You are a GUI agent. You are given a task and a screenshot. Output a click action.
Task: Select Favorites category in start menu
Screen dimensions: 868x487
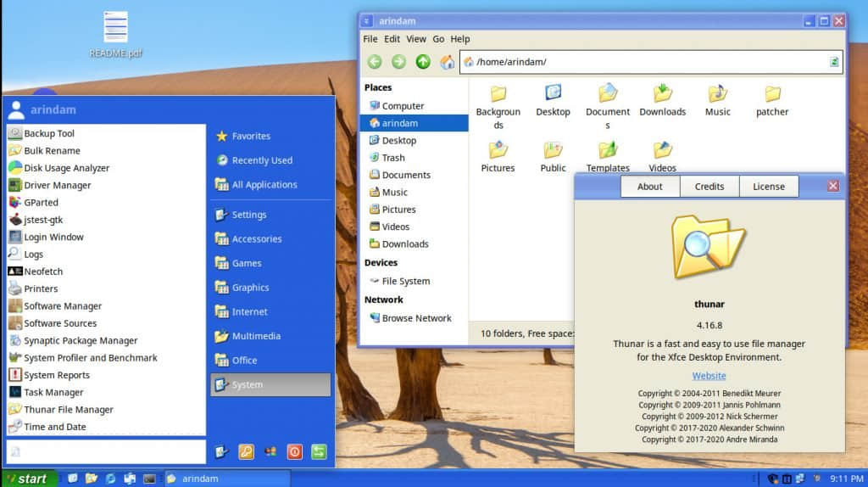click(270, 136)
